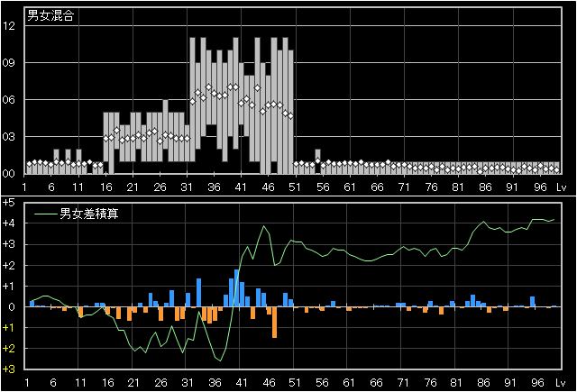Click x-axis label 41 under the 男女差積算 chart
The image size is (577, 392).
[242, 383]
